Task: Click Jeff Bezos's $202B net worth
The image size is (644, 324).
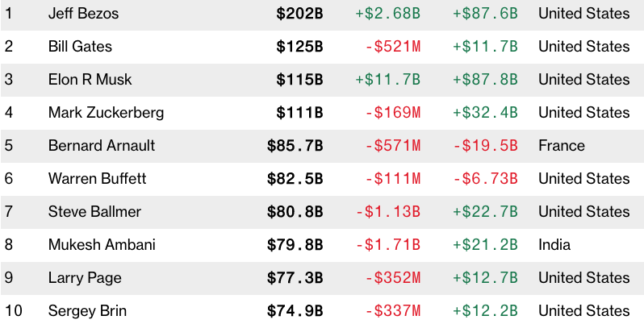Action: (x=299, y=14)
